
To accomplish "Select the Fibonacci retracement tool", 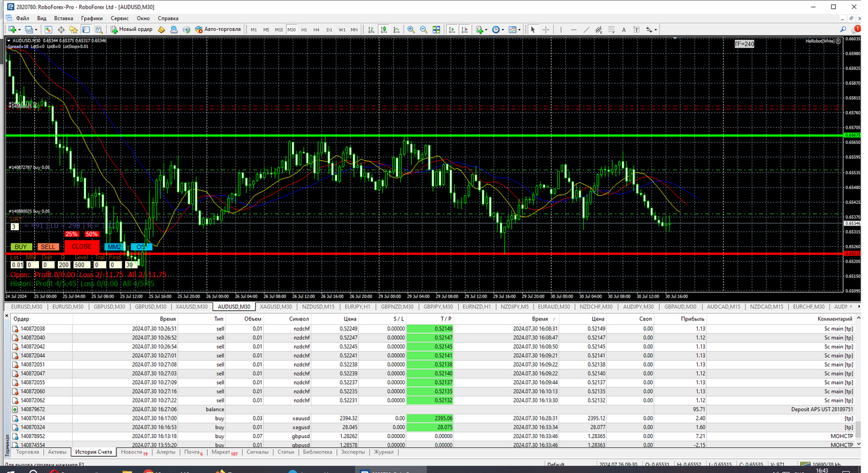I will [612, 30].
